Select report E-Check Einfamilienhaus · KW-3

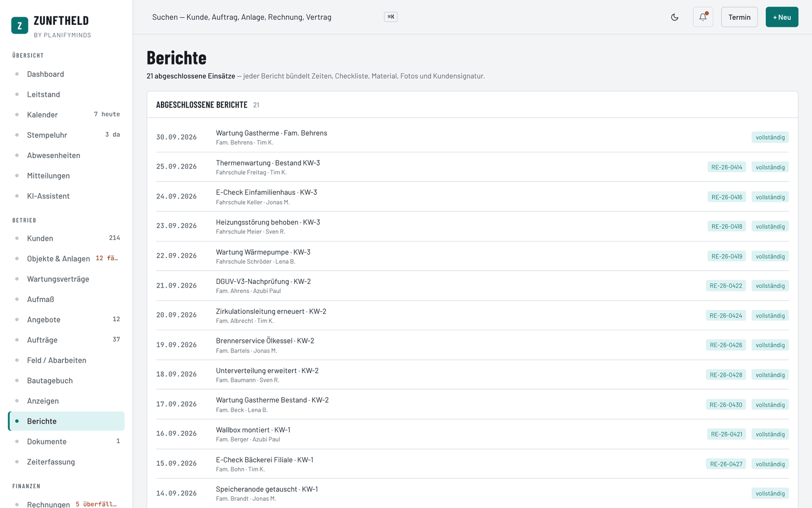(x=472, y=197)
